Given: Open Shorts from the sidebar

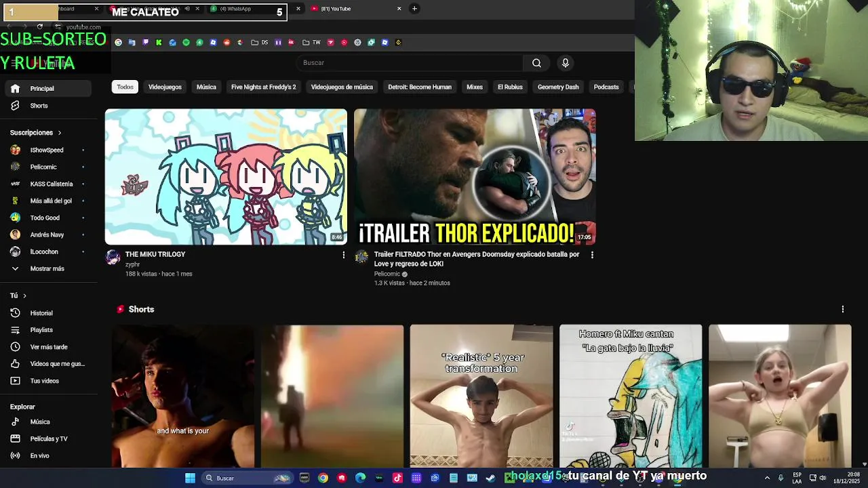Looking at the screenshot, I should 47,106.
